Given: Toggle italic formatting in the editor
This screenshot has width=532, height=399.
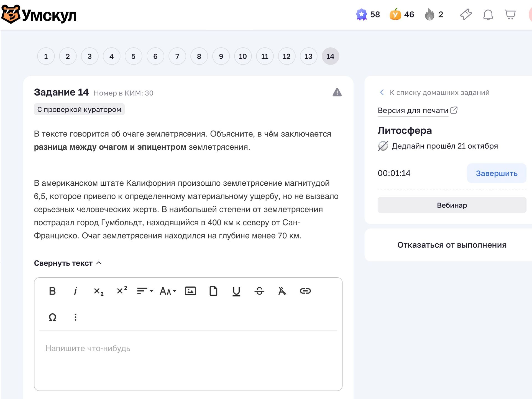Looking at the screenshot, I should (75, 291).
